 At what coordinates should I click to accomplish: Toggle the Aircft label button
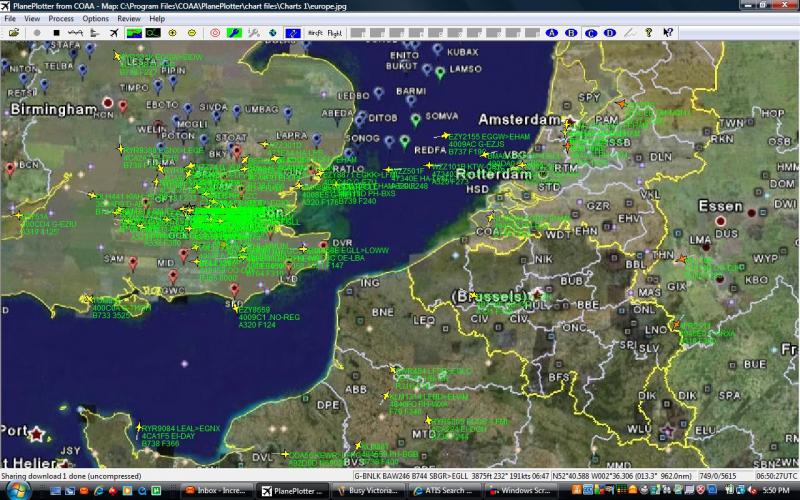click(x=315, y=33)
